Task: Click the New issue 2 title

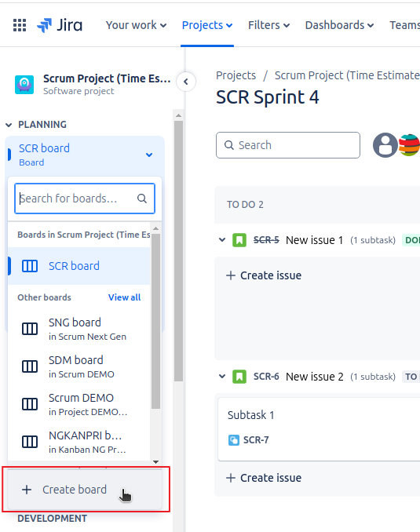Action: [x=314, y=377]
